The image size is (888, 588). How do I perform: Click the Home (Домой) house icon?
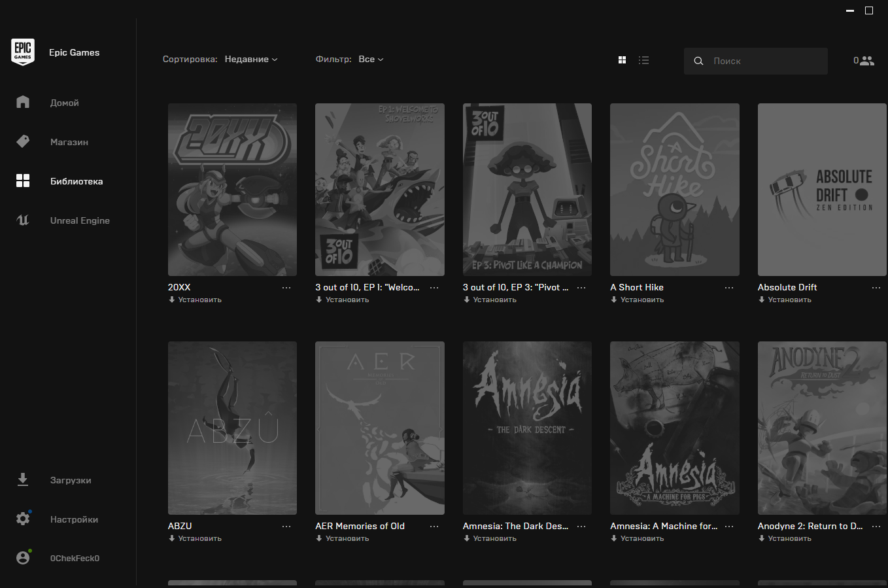point(23,102)
